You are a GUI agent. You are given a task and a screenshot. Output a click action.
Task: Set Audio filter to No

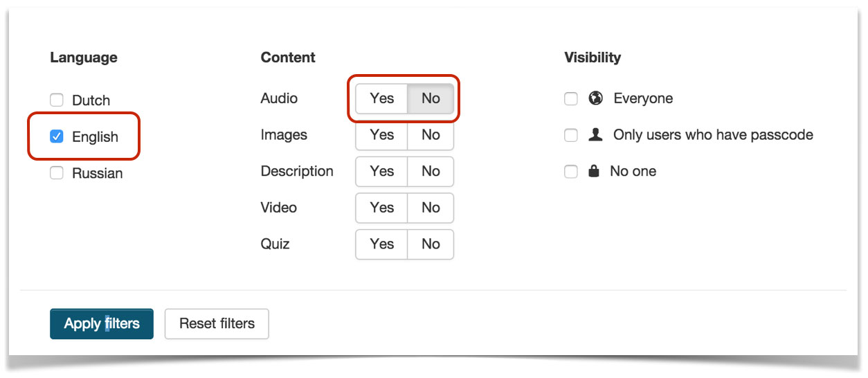431,98
